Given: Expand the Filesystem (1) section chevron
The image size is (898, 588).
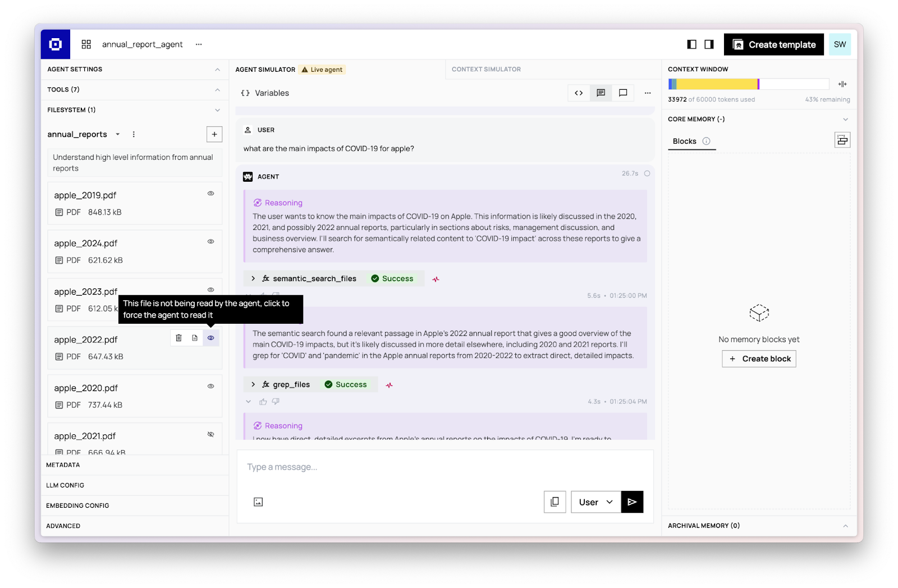Looking at the screenshot, I should click(x=217, y=110).
